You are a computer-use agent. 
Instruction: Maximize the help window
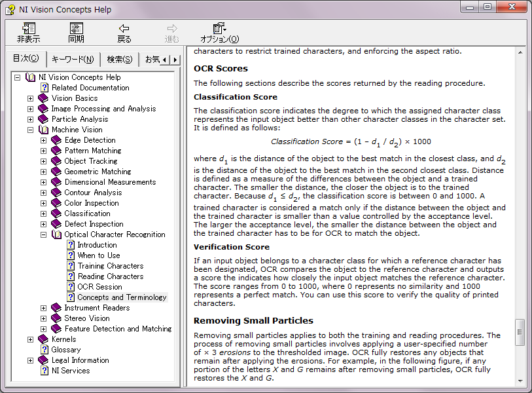[488, 7]
